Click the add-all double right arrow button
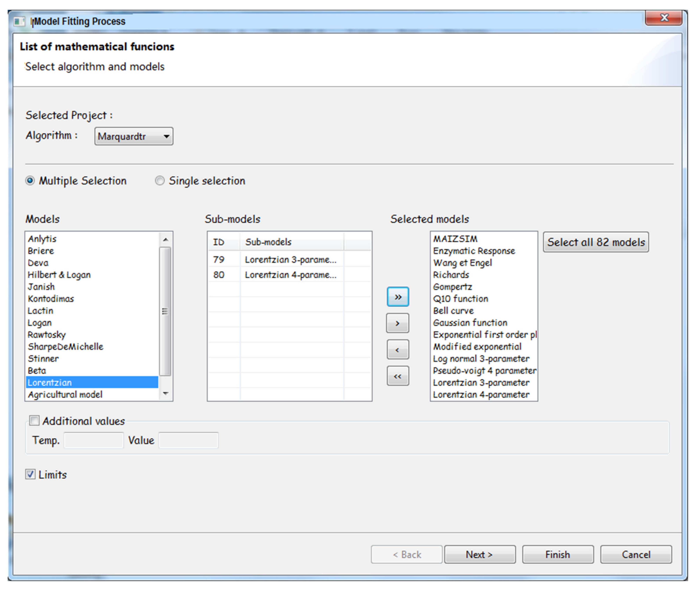The height and width of the screenshot is (590, 700). (x=398, y=297)
